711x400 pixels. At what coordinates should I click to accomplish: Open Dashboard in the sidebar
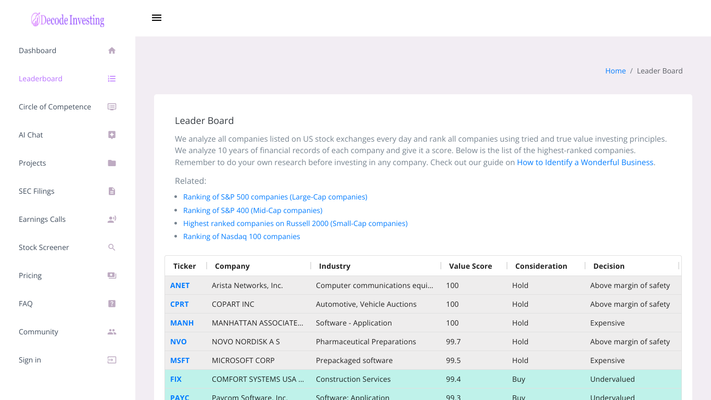pyautogui.click(x=38, y=50)
